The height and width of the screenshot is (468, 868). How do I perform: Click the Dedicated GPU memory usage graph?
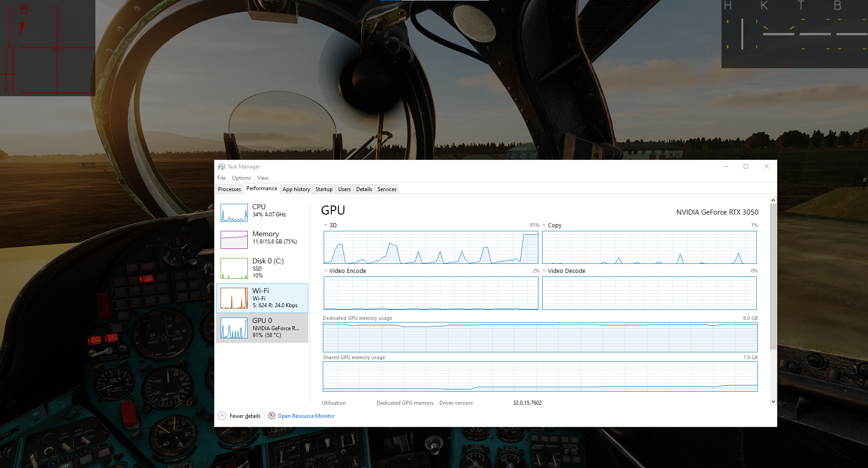click(540, 337)
